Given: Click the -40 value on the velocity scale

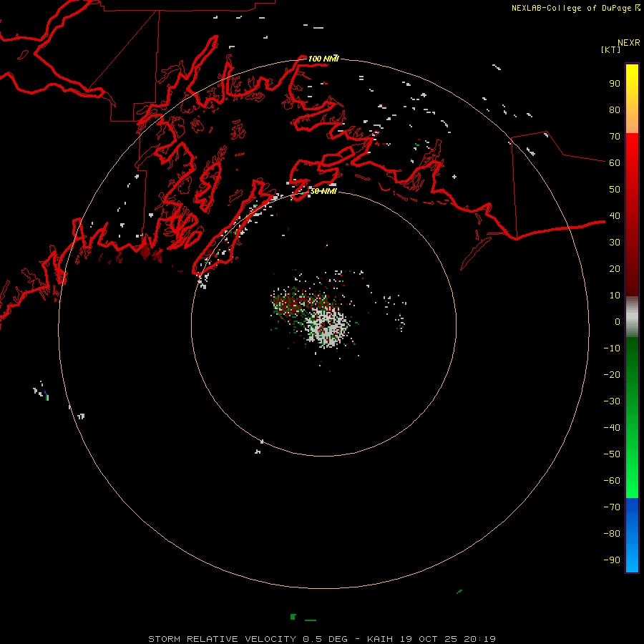Looking at the screenshot, I should point(612,428).
